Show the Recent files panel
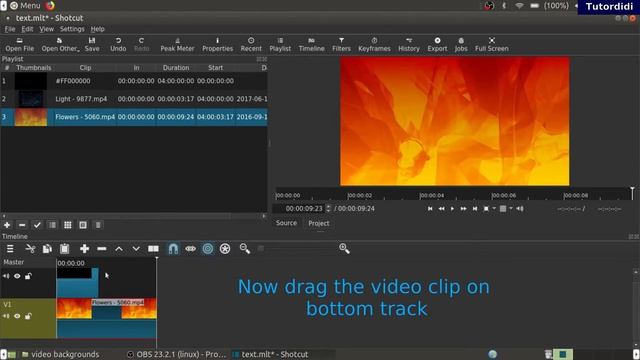Image resolution: width=640 pixels, height=360 pixels. [251, 44]
